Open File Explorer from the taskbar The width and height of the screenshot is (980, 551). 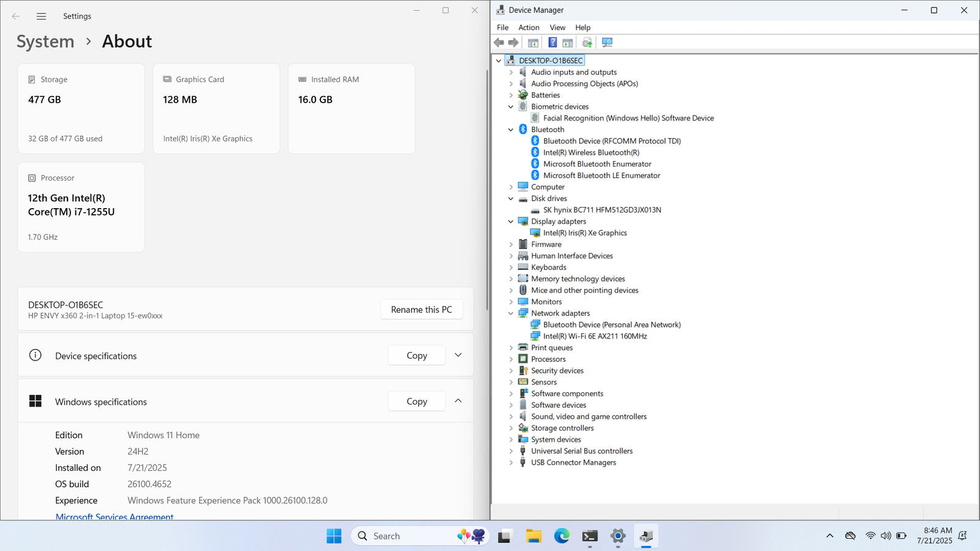pyautogui.click(x=533, y=536)
